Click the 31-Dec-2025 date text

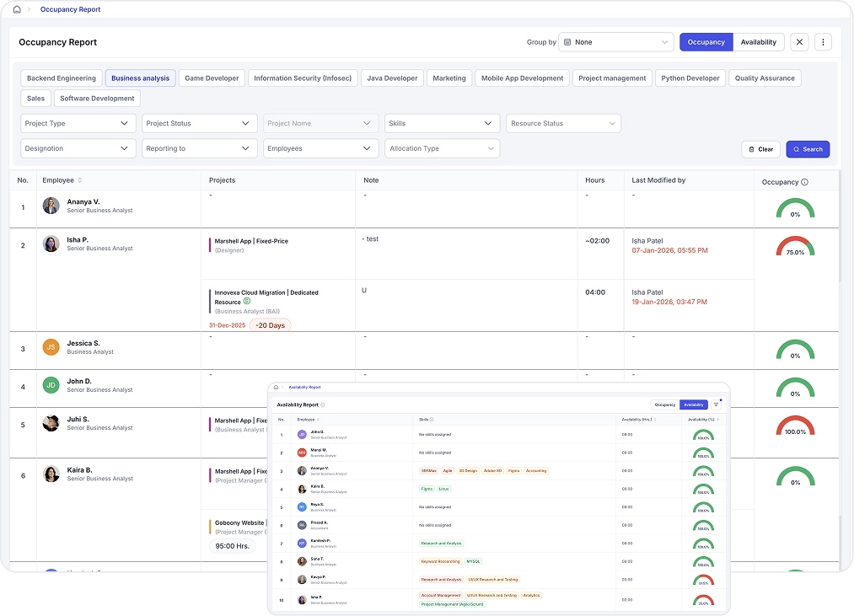(x=227, y=326)
